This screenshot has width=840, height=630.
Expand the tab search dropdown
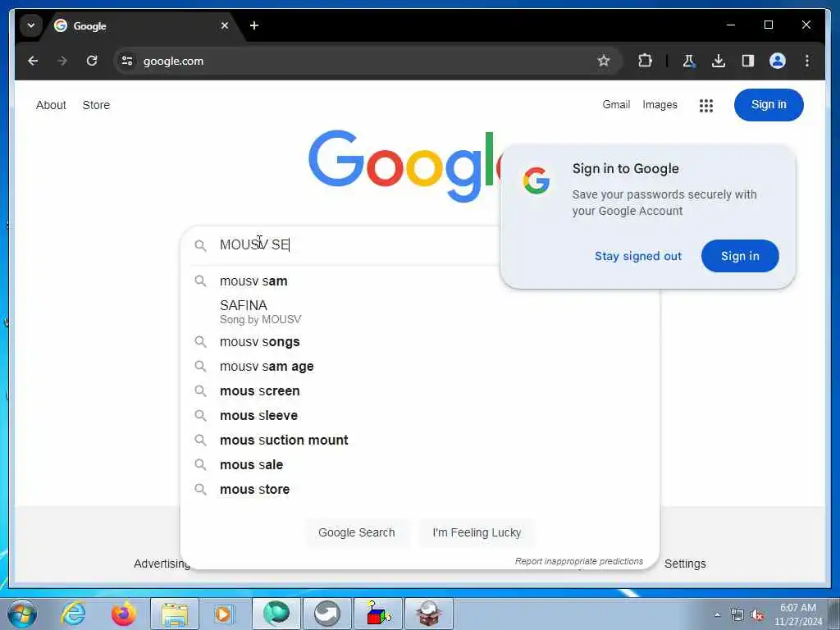coord(31,25)
